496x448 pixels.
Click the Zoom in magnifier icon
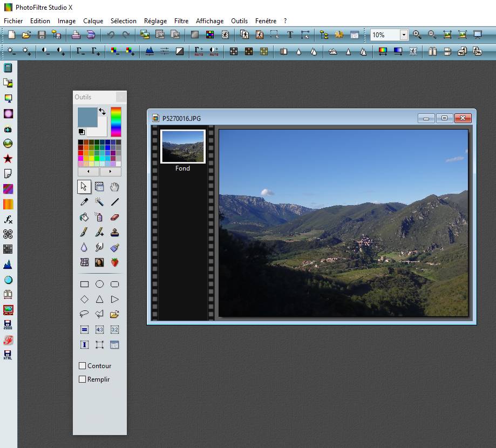pos(417,35)
